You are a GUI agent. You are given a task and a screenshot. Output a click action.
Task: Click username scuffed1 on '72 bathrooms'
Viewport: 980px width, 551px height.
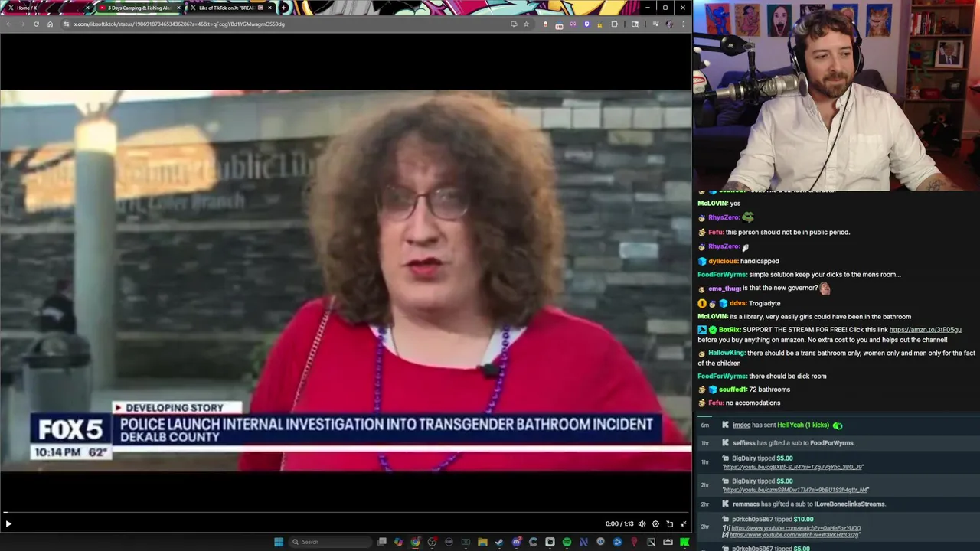(x=733, y=390)
